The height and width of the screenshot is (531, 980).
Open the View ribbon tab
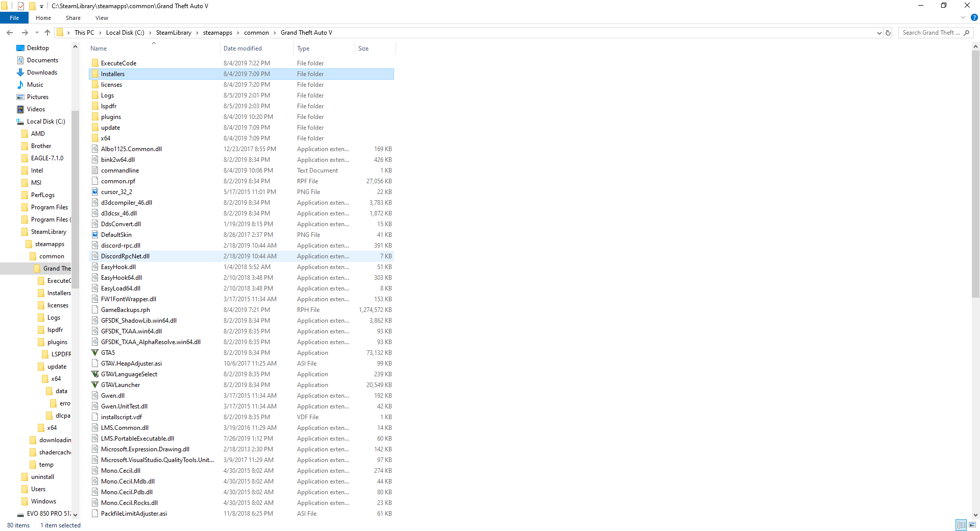[x=102, y=18]
